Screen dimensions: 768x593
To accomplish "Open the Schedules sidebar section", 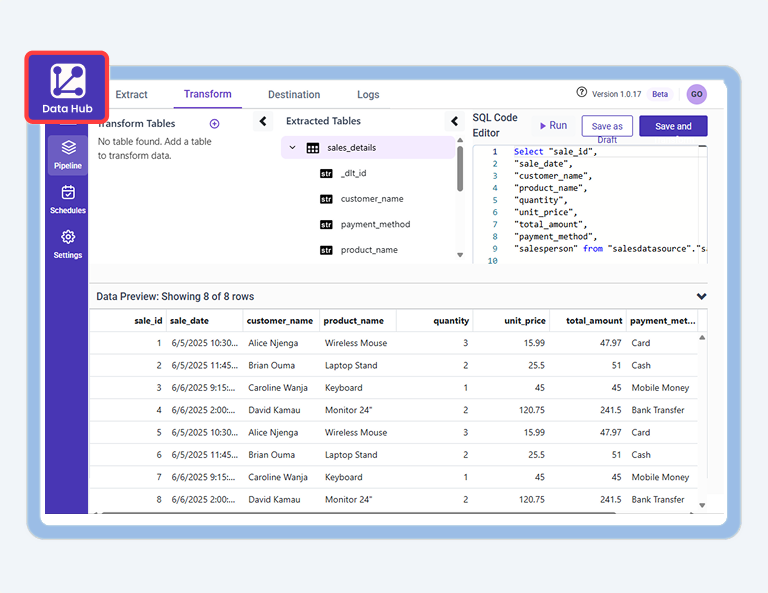I will [x=68, y=200].
